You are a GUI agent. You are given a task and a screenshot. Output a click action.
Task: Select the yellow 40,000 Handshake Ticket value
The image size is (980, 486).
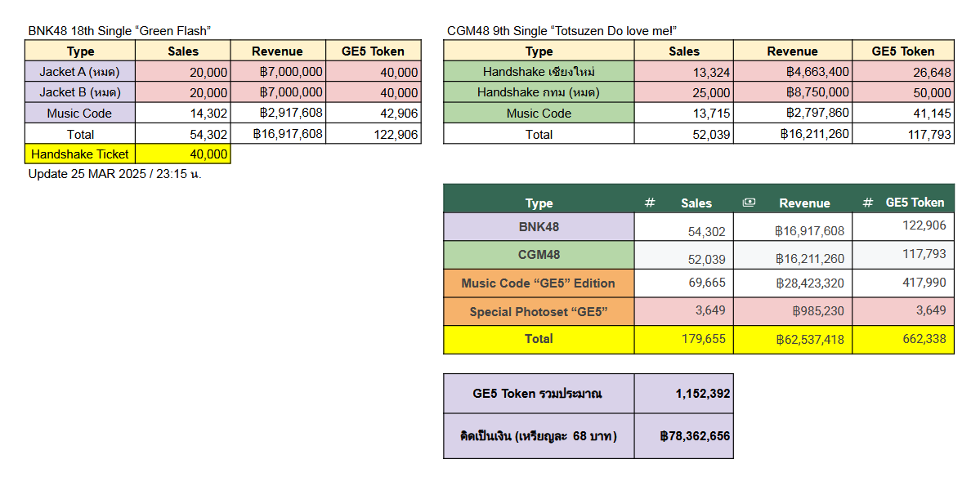pyautogui.click(x=183, y=154)
